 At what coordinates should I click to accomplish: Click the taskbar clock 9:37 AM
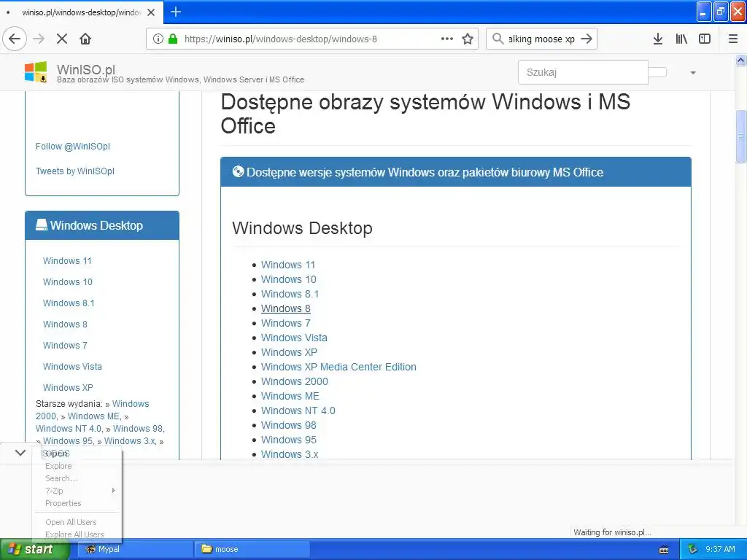point(720,549)
